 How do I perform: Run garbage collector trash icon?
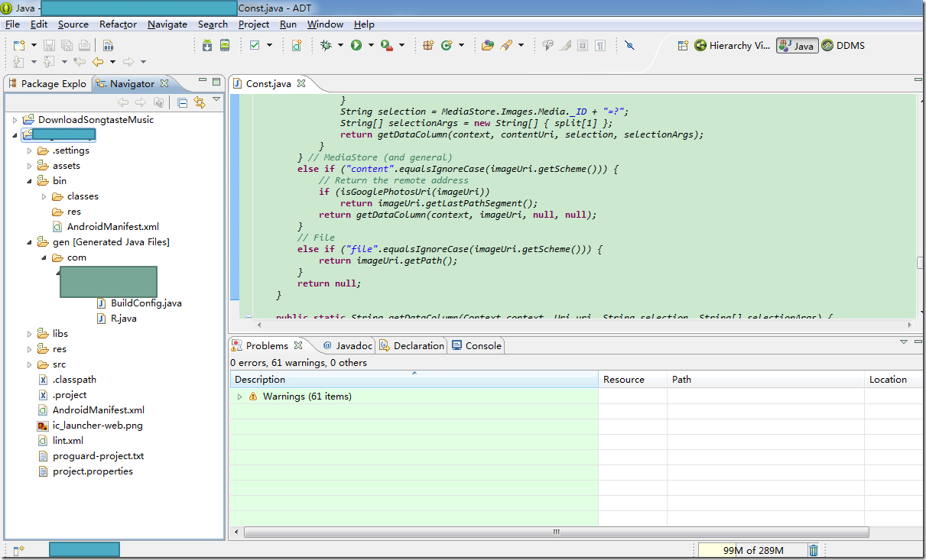pos(814,550)
